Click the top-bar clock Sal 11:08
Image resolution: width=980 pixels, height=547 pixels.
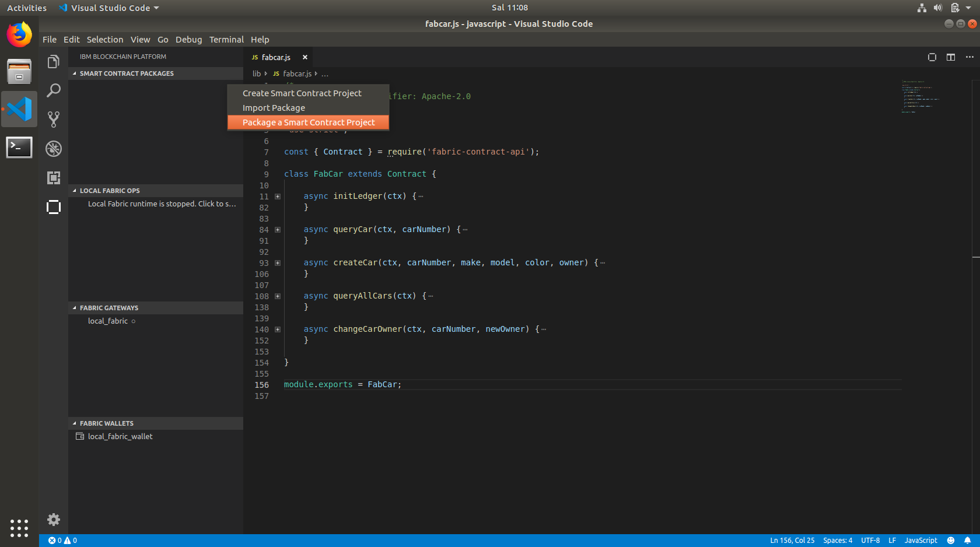click(x=509, y=8)
